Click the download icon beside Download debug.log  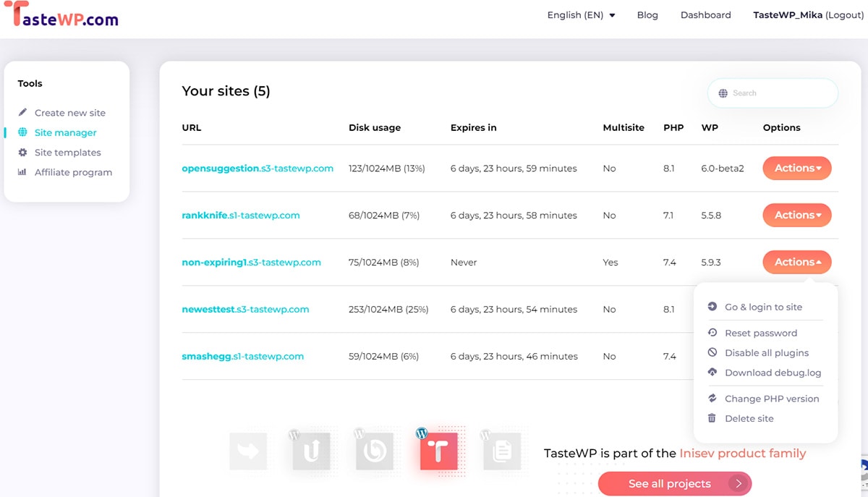[712, 373]
